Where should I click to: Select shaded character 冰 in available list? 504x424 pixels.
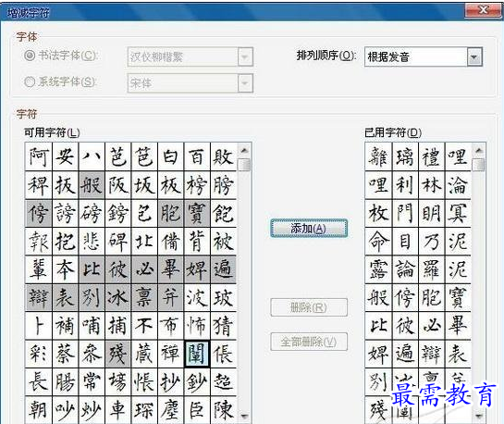(118, 297)
